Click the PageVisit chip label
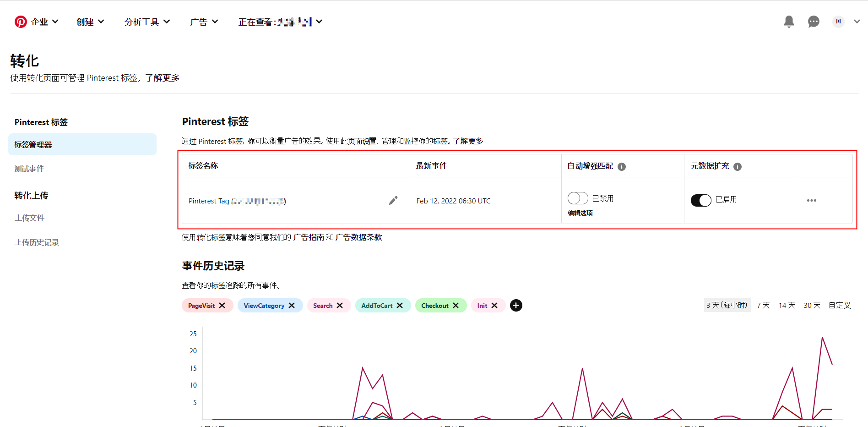 point(201,306)
